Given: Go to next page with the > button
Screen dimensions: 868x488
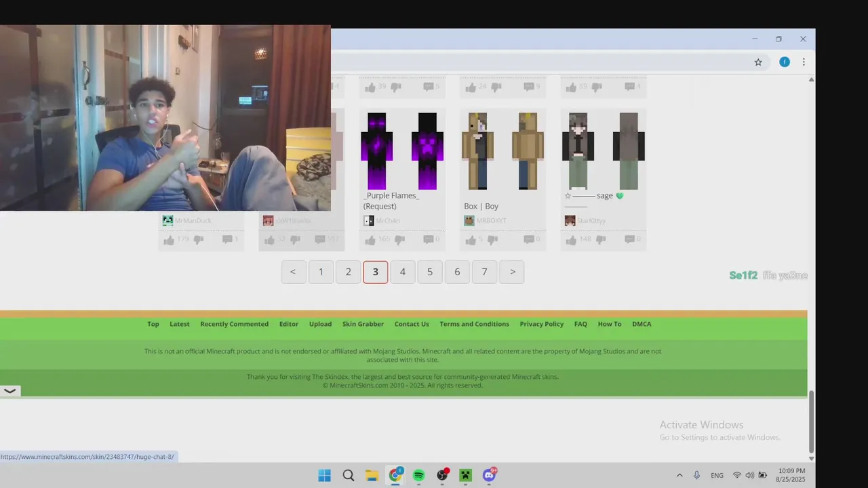Looking at the screenshot, I should click(512, 272).
